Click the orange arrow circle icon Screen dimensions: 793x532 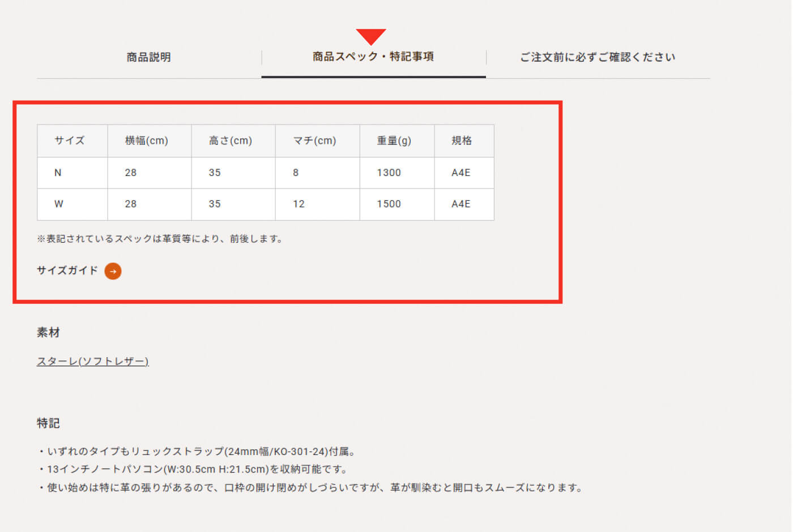(113, 271)
